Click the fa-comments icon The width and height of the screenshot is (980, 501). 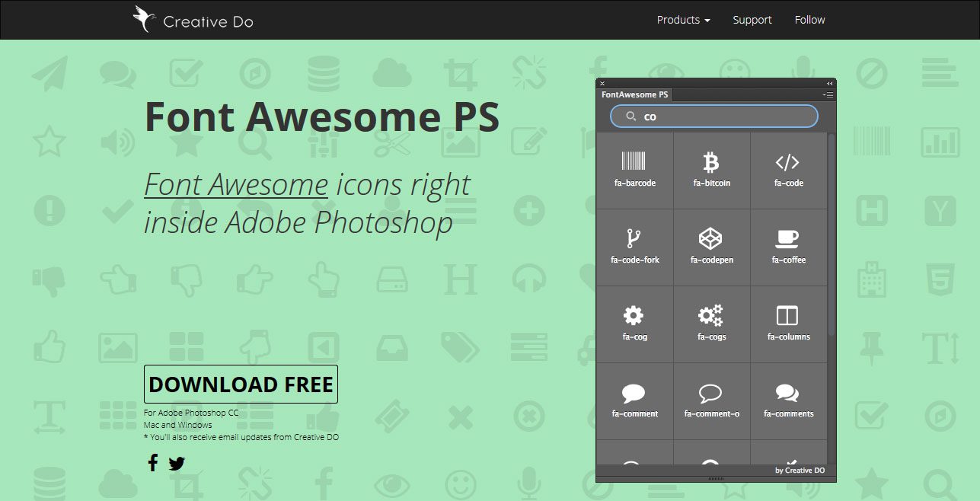[x=788, y=400]
